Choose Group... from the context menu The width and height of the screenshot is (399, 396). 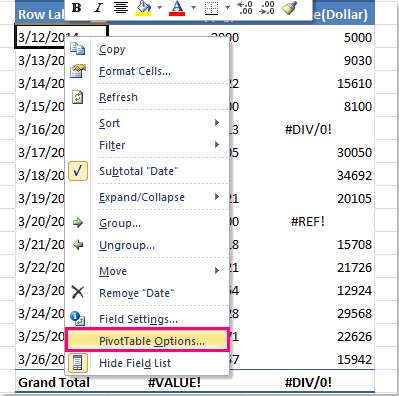[x=120, y=223]
